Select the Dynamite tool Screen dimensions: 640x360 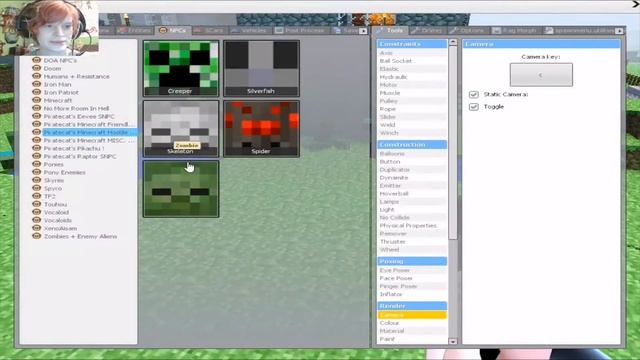pyautogui.click(x=412, y=178)
